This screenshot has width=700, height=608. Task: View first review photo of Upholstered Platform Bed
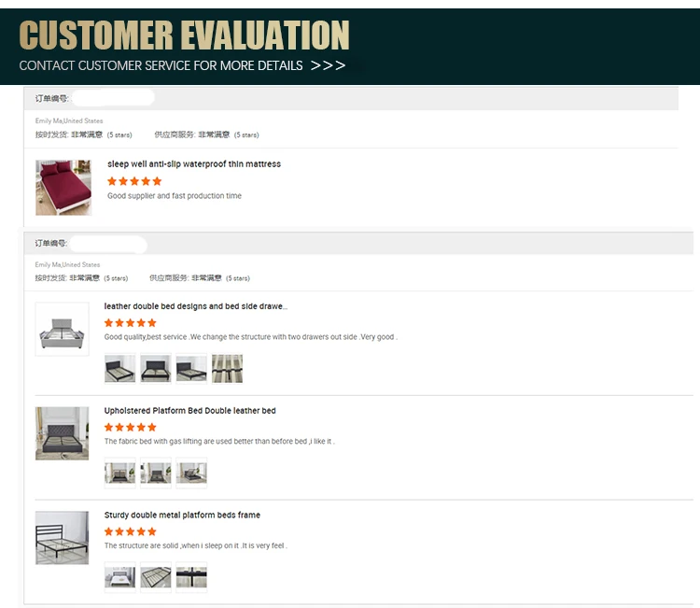pos(120,473)
